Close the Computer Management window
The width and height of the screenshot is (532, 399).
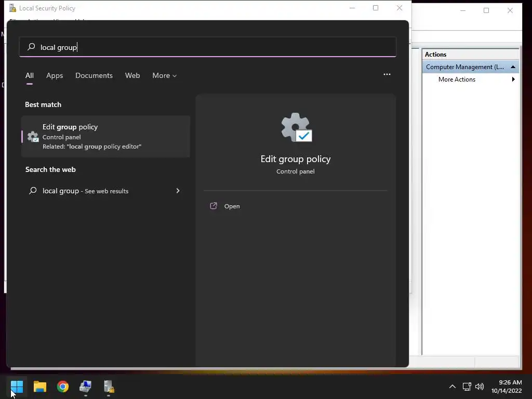pyautogui.click(x=510, y=10)
